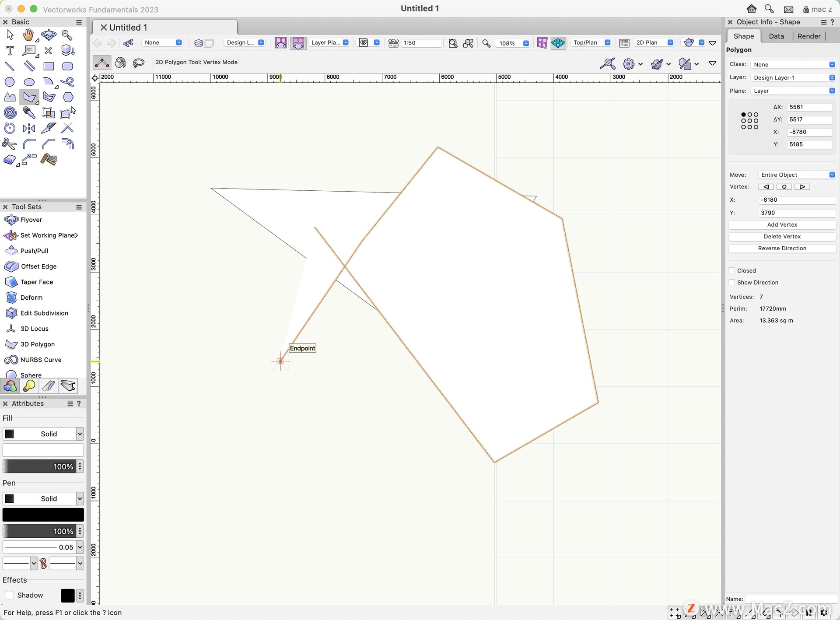Select the Mirror tool
Viewport: 840px width, 620px height.
[29, 128]
